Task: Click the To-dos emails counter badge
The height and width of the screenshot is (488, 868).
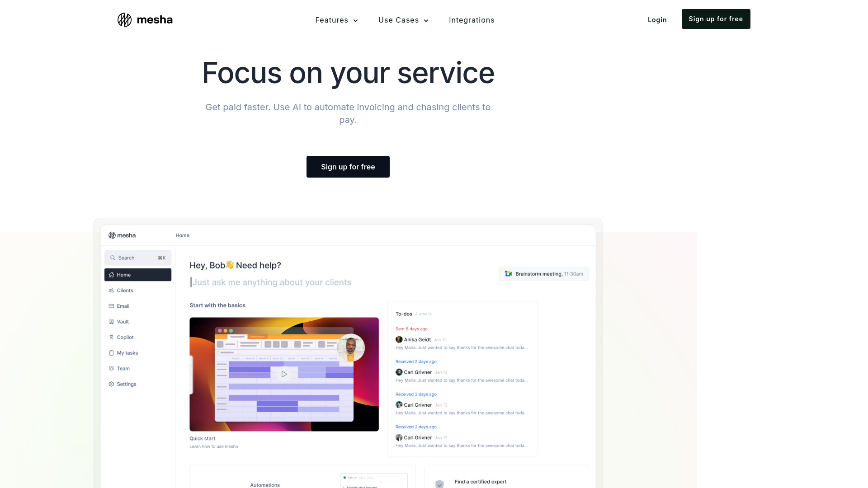Action: (x=423, y=314)
